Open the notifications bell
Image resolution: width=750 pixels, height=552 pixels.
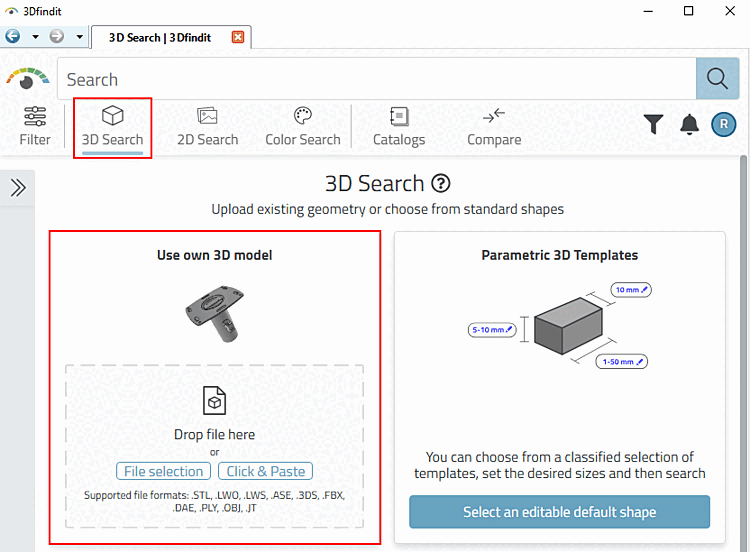pos(689,124)
